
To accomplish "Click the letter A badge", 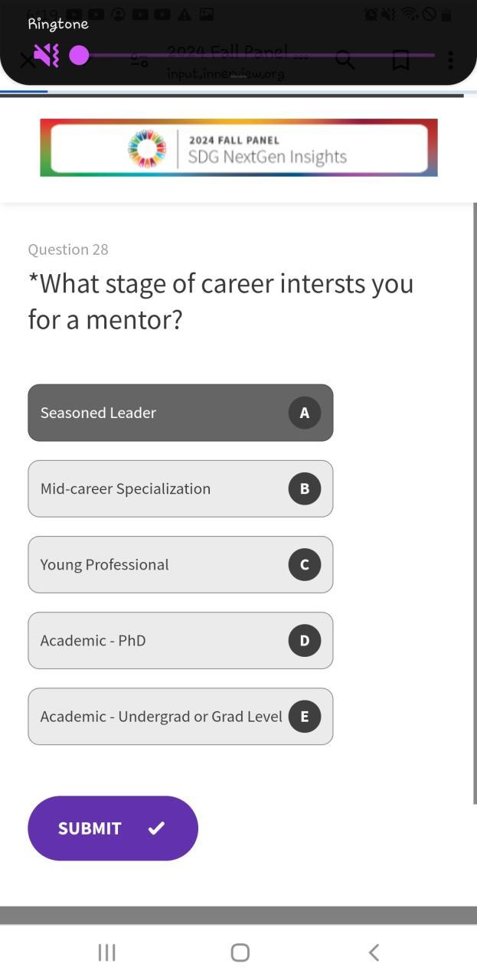I will [x=304, y=413].
